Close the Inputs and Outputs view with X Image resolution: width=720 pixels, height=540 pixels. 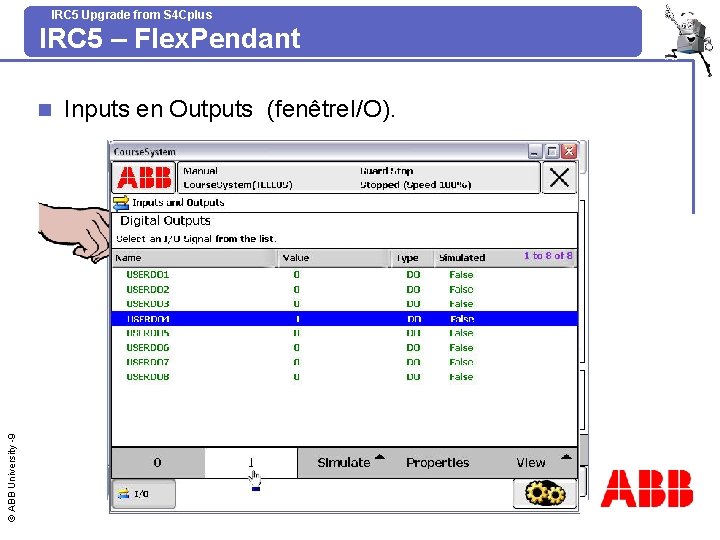pos(559,177)
